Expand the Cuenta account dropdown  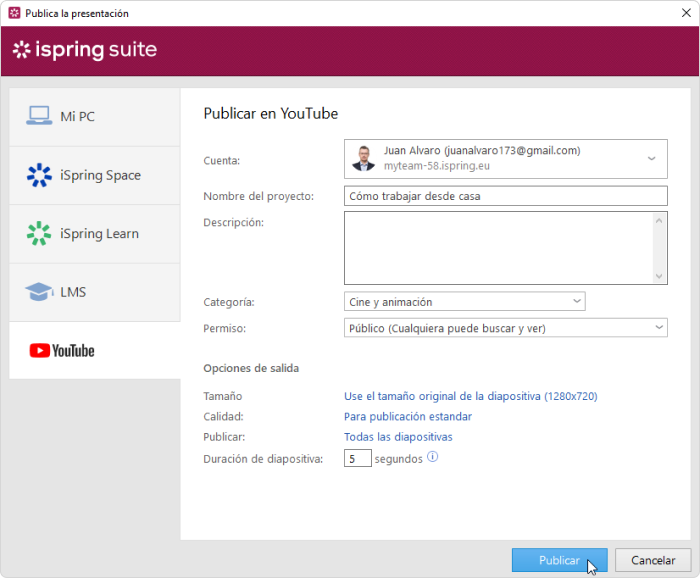tap(651, 158)
